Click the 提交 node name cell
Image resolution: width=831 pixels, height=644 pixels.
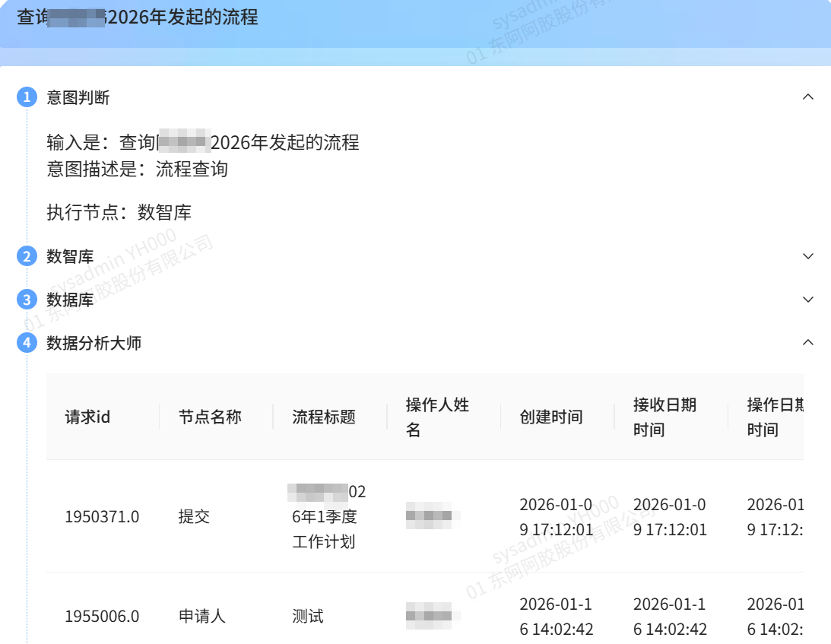tap(194, 517)
